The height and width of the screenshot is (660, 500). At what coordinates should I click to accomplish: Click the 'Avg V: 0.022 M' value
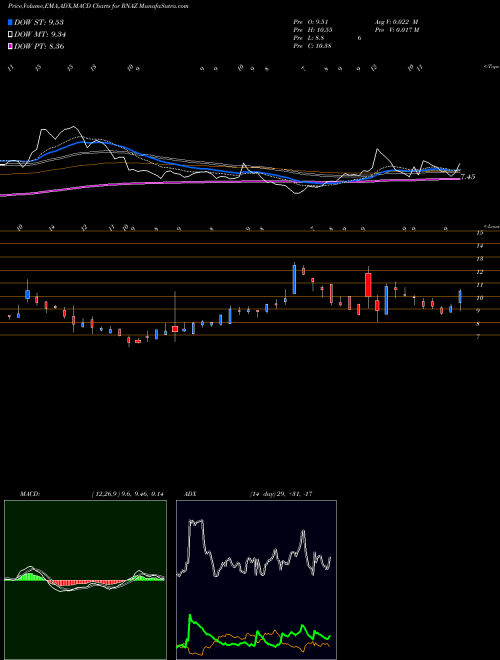click(x=396, y=22)
